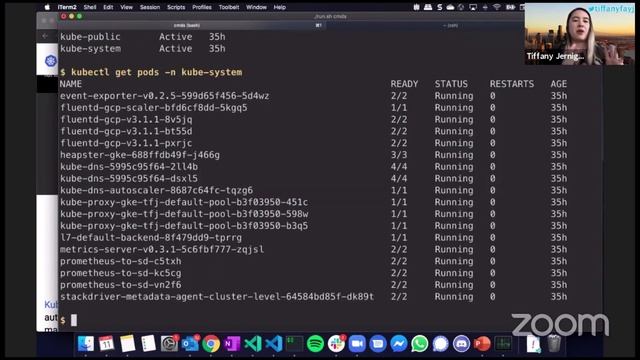Click the AirPlay display icon in menu bar
Viewport: 640px width, 360px height.
(x=473, y=7)
